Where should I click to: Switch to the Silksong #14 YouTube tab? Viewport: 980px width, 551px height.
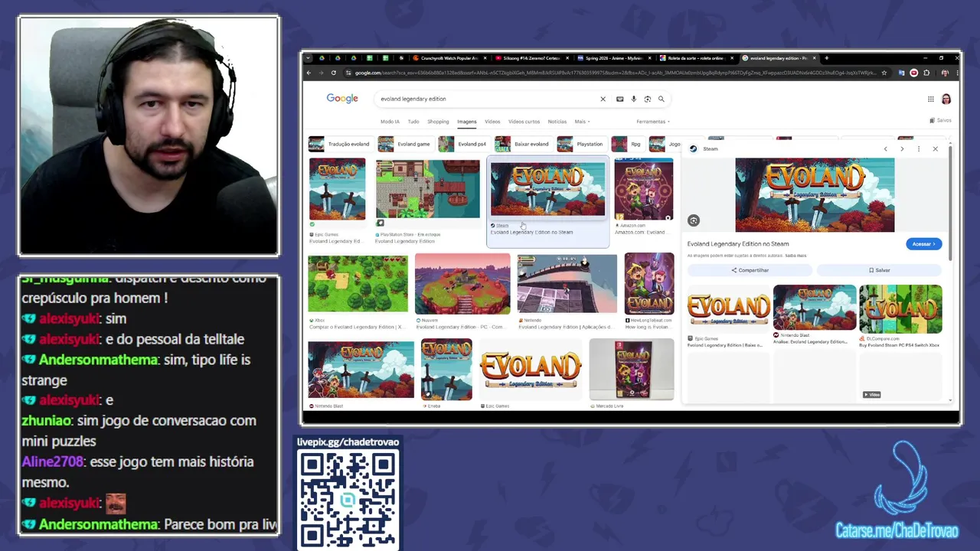tap(532, 58)
